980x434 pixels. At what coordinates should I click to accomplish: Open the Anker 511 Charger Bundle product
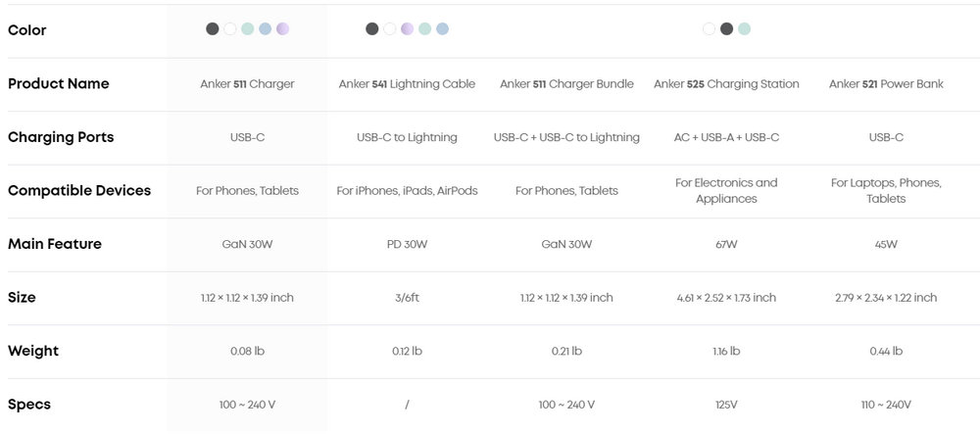point(566,84)
